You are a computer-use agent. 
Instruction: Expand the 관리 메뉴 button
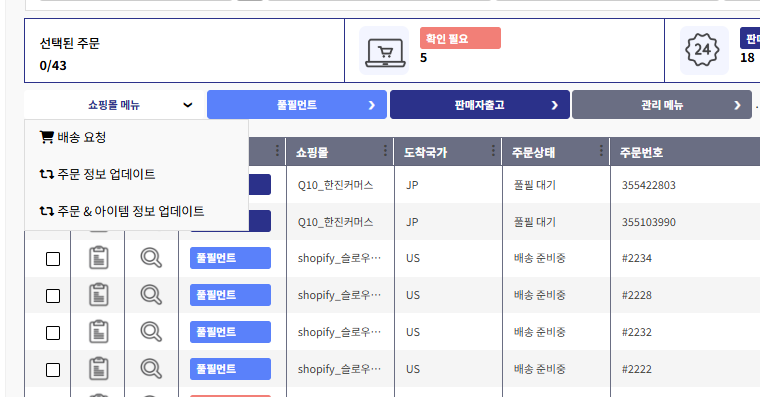(x=662, y=105)
